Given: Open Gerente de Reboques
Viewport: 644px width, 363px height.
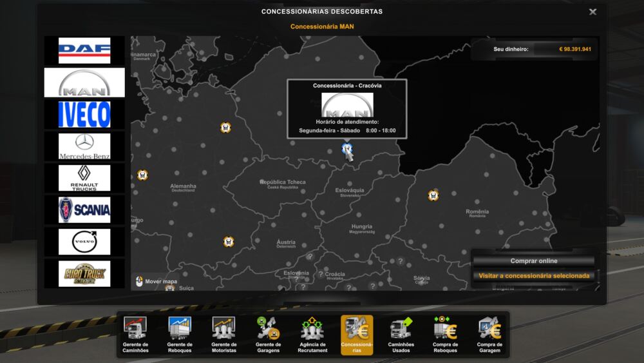Looking at the screenshot, I should tap(180, 335).
